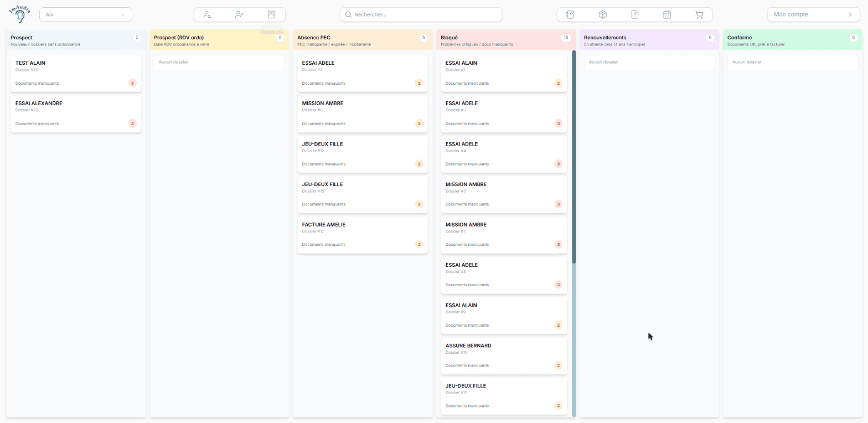Click the JEU-DEUX FILLE Dossier #15 card
This screenshot has width=868, height=423.
363,195
